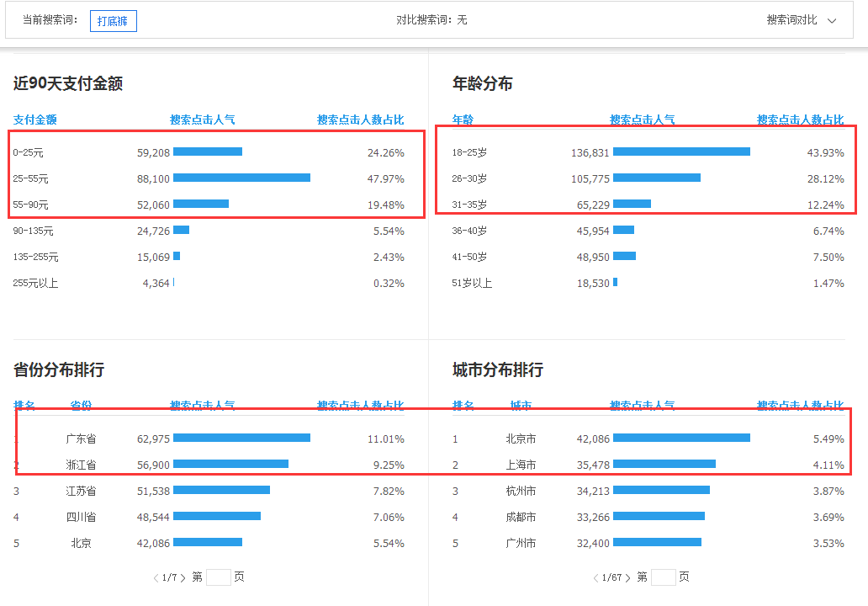Click the 北京市 row in city ranking

tap(648, 439)
